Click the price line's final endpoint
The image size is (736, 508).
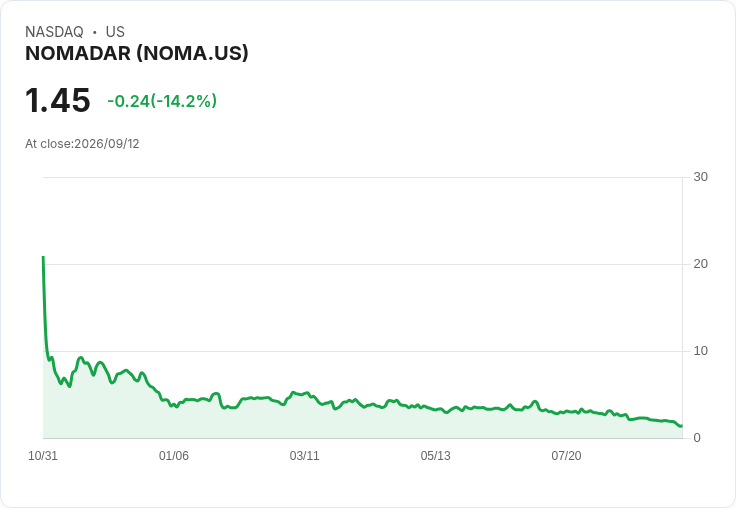click(x=682, y=426)
